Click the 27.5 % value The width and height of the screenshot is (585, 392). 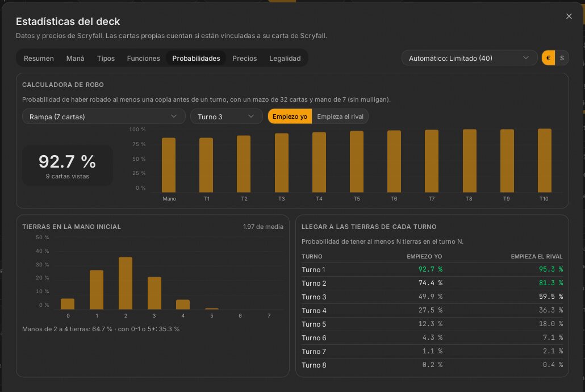click(430, 310)
